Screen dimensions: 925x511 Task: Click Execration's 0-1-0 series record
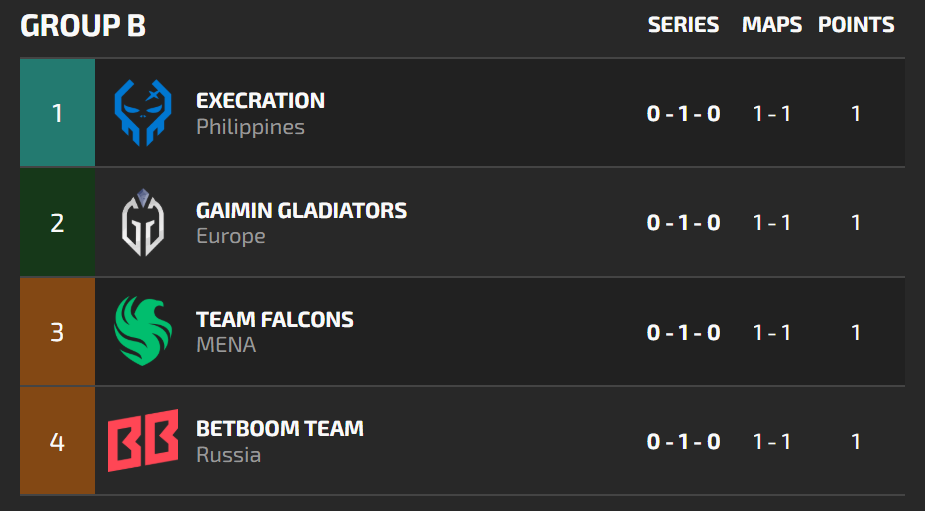point(683,113)
